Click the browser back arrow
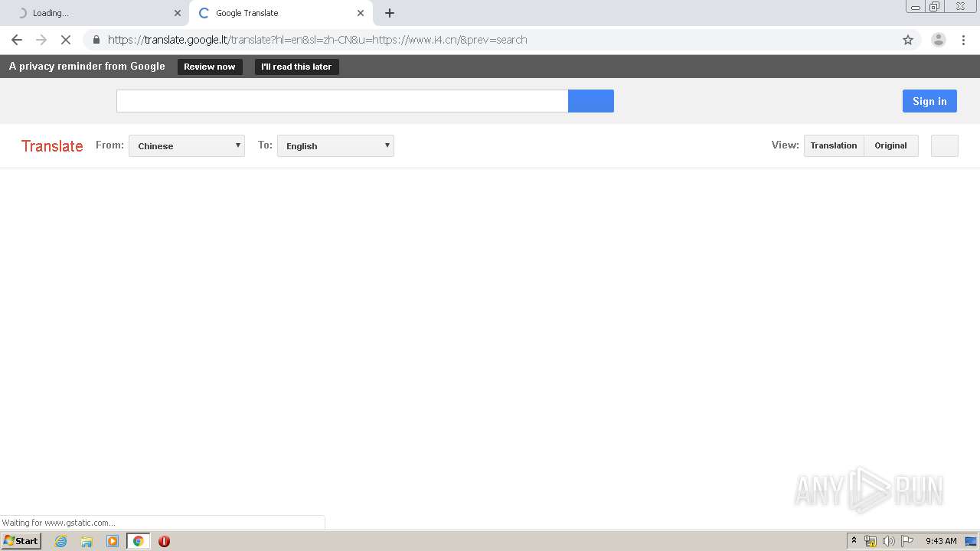The width and height of the screenshot is (980, 551). coord(17,40)
